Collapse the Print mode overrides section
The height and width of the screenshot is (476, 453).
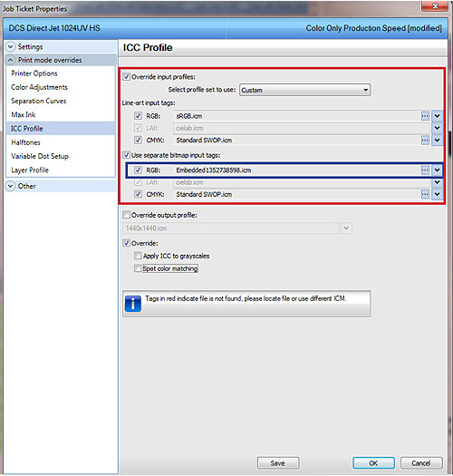[10, 60]
